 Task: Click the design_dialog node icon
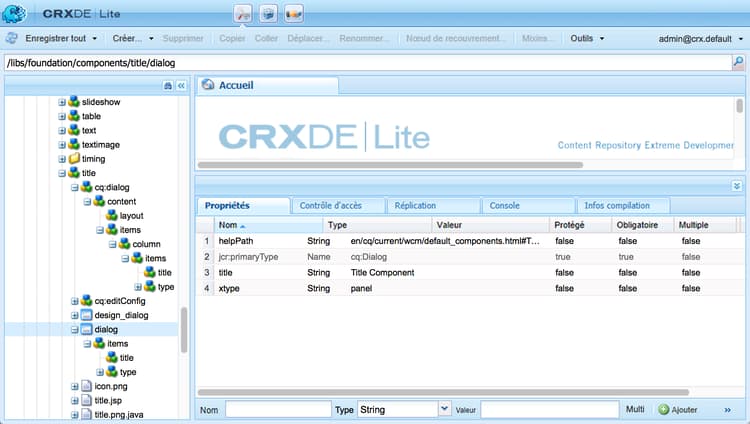click(x=87, y=315)
